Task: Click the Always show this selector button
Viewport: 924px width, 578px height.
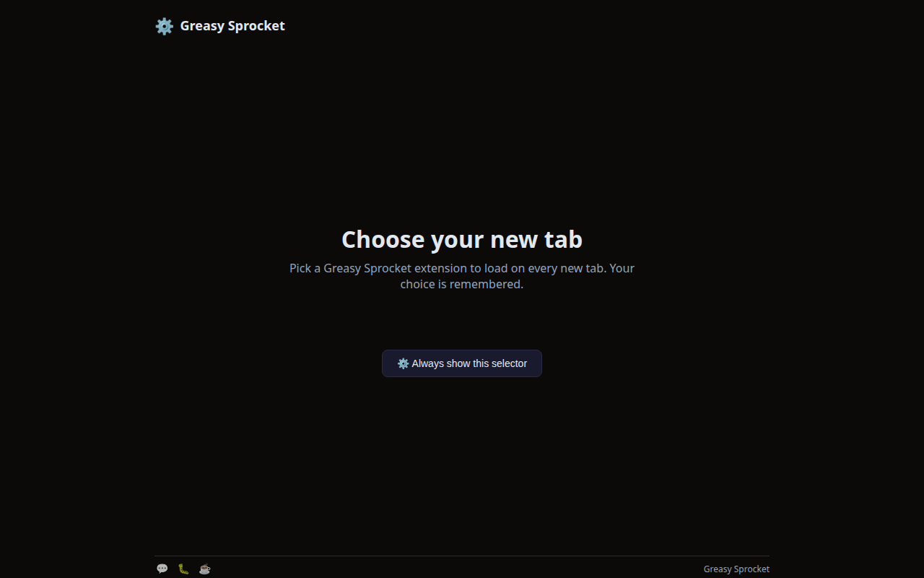Action: tap(462, 363)
